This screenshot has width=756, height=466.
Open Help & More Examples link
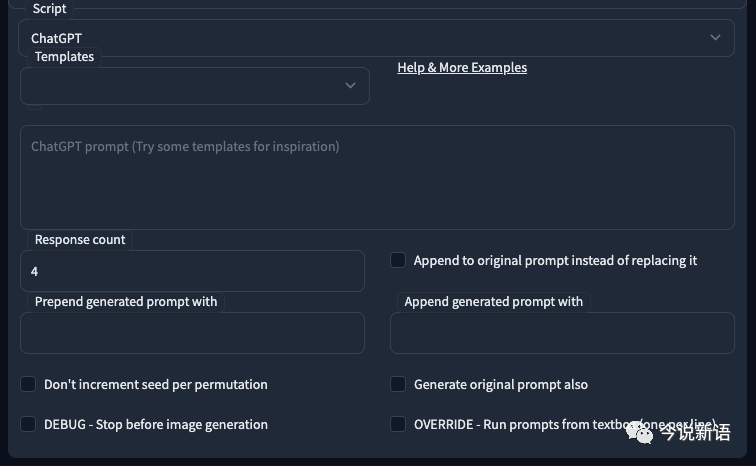coord(462,68)
